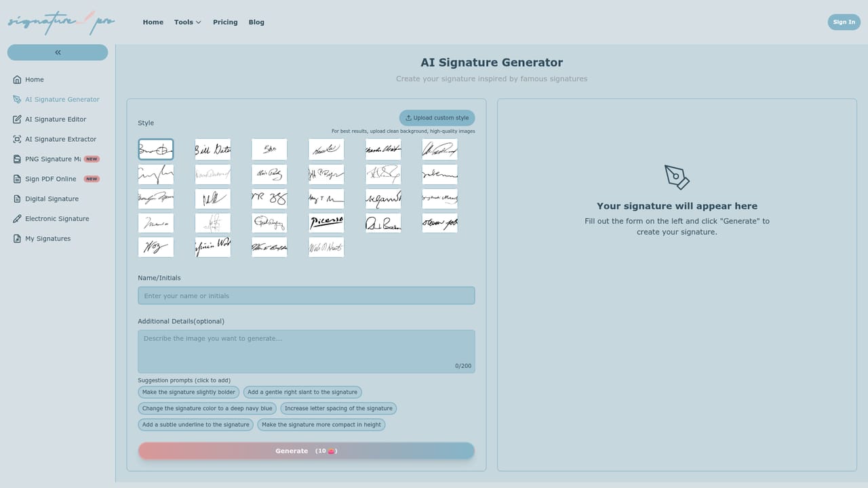Focus the Additional Details text area
The height and width of the screenshot is (488, 868).
click(307, 351)
